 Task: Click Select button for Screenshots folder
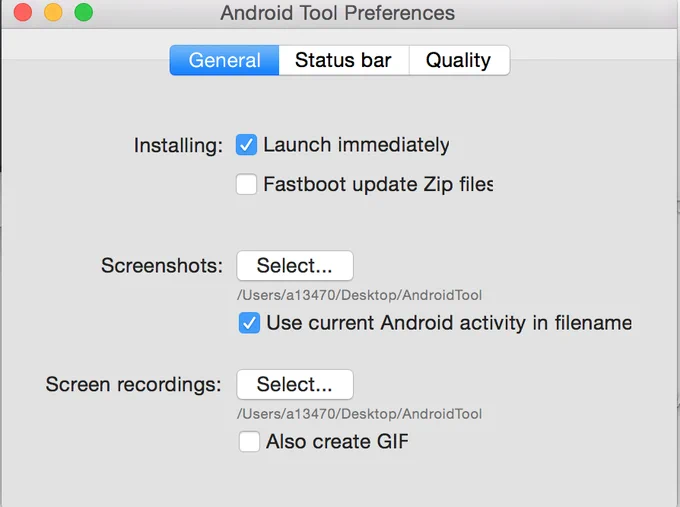[295, 265]
